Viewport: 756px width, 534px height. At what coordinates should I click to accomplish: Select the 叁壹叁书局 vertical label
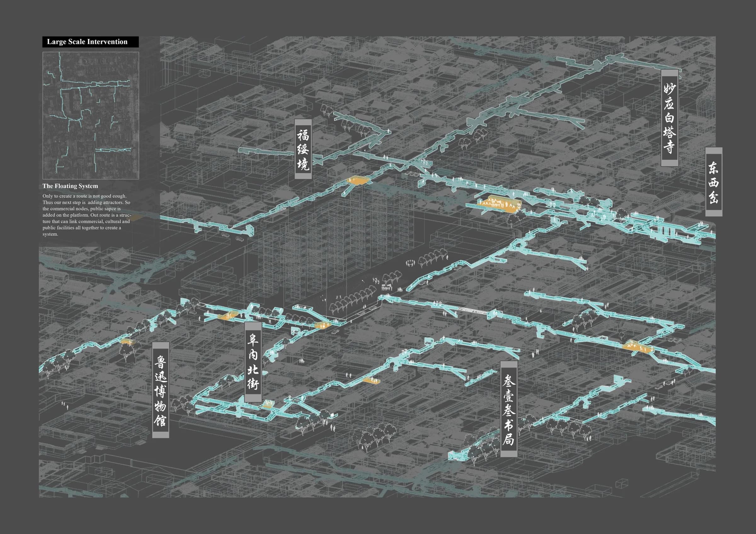click(509, 409)
